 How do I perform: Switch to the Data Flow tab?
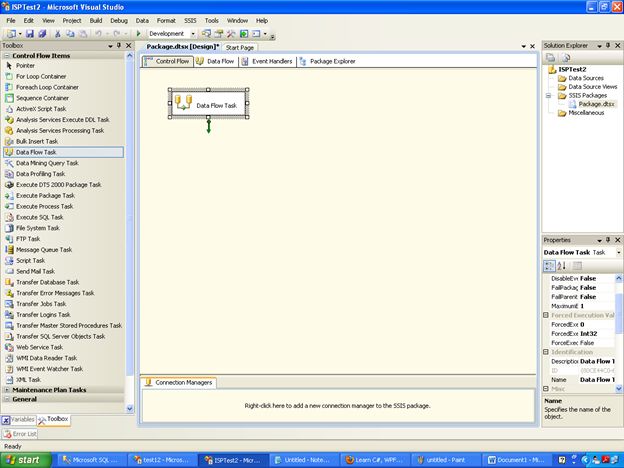pyautogui.click(x=216, y=61)
